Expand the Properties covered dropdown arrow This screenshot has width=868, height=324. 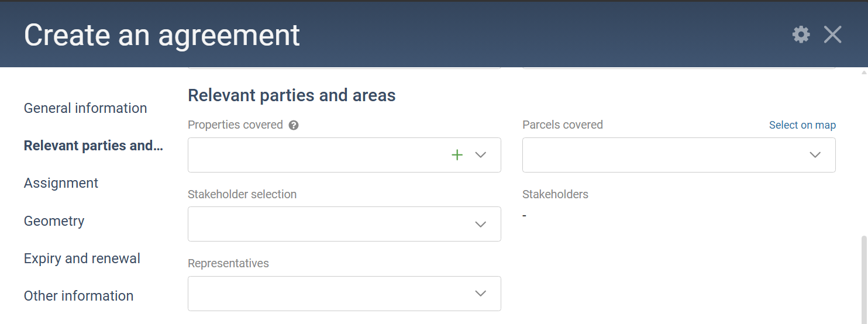coord(481,155)
